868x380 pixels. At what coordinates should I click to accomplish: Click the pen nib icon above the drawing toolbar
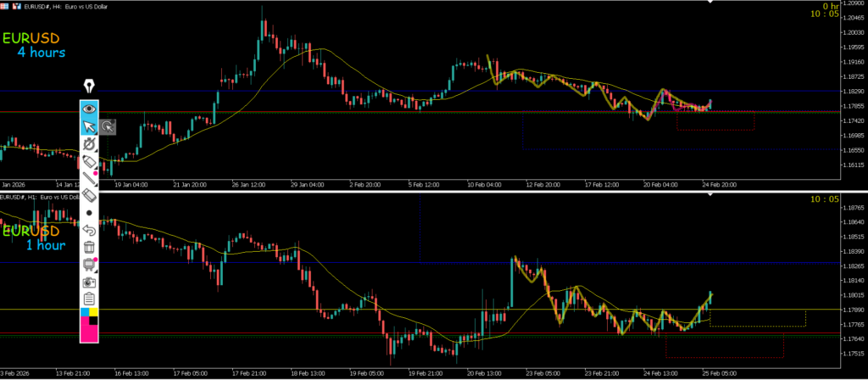pyautogui.click(x=89, y=87)
